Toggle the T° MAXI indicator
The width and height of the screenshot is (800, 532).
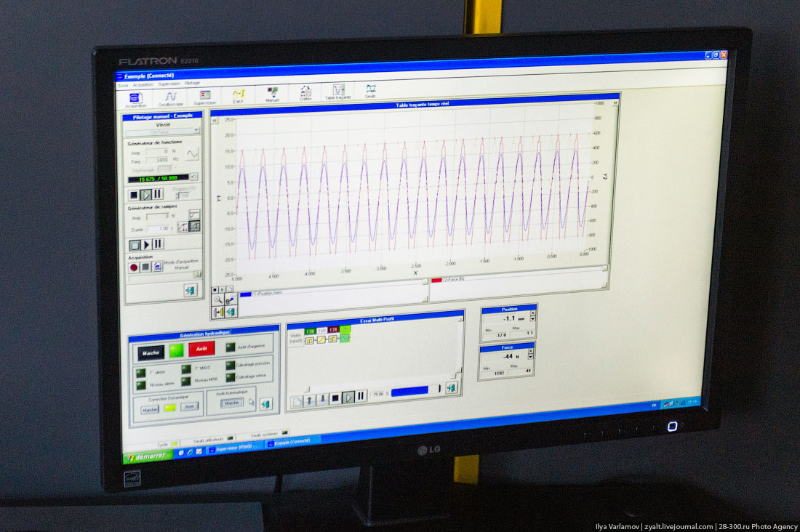pyautogui.click(x=185, y=369)
